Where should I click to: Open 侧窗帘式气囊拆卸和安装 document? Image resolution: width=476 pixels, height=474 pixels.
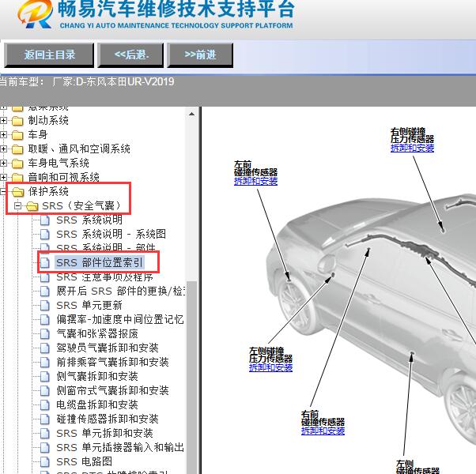click(112, 390)
